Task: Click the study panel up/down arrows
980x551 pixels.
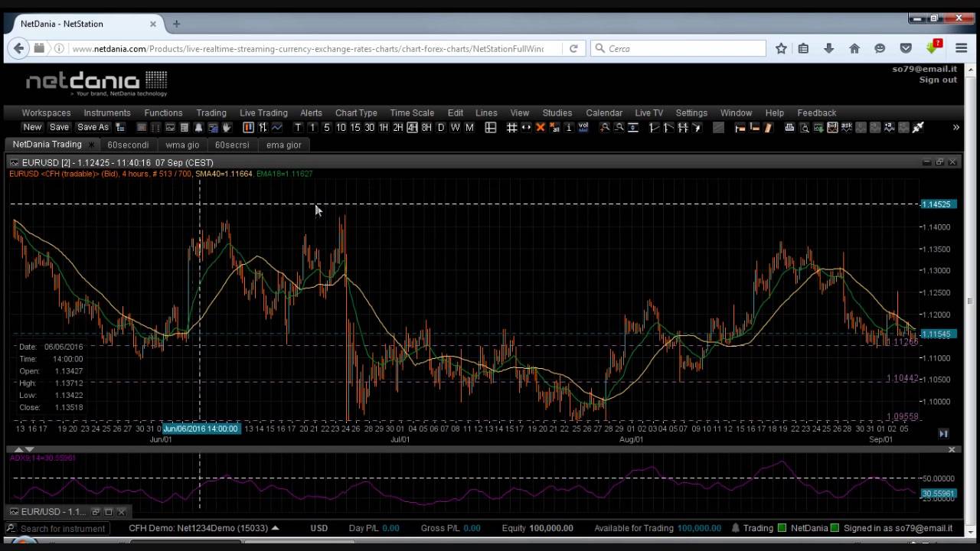Action: [24, 449]
